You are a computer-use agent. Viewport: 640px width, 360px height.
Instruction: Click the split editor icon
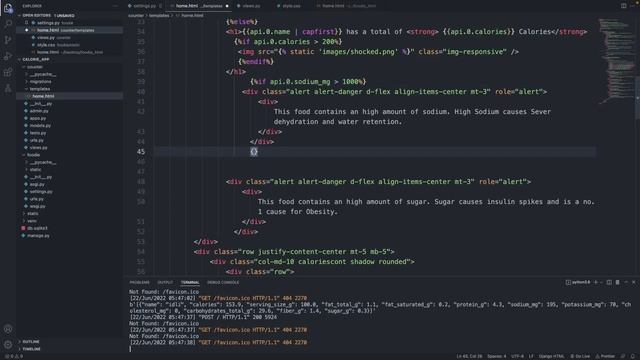click(623, 6)
